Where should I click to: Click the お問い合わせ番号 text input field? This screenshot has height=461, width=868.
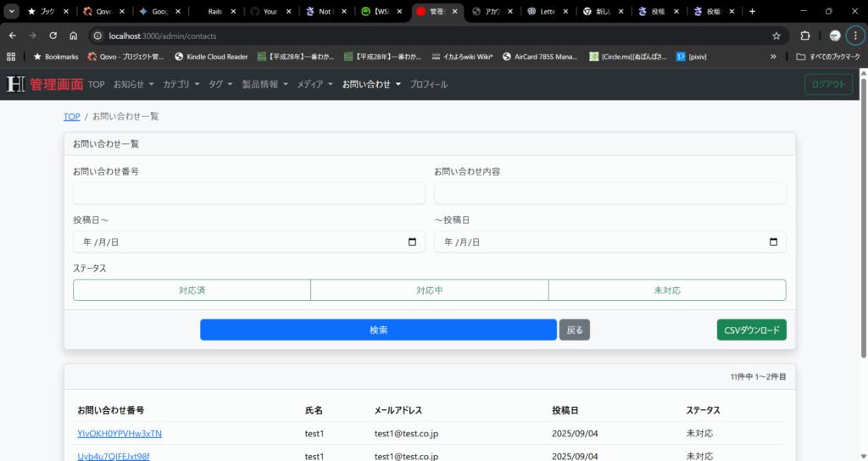[x=249, y=193]
